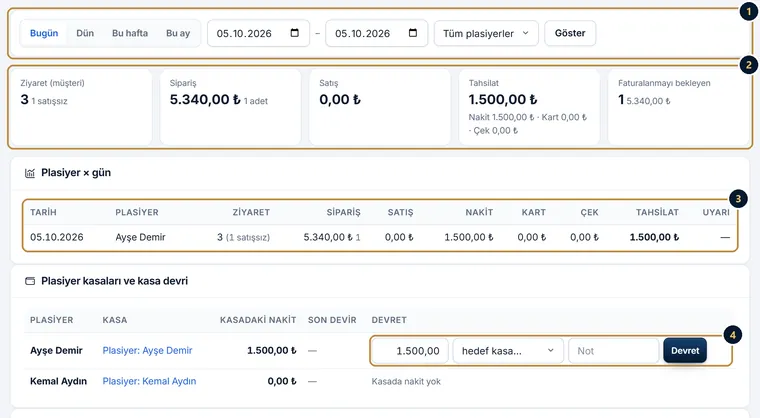
Task: Click the DEVRET column header
Action: point(389,320)
